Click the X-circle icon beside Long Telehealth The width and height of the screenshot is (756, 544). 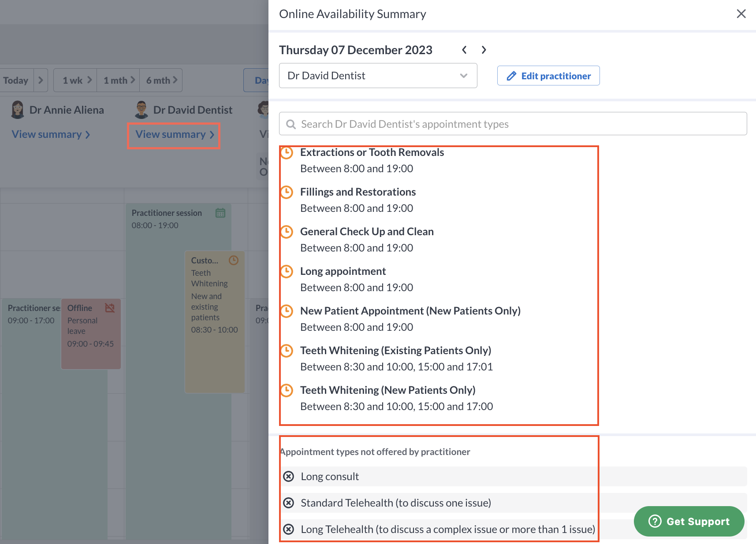point(288,529)
